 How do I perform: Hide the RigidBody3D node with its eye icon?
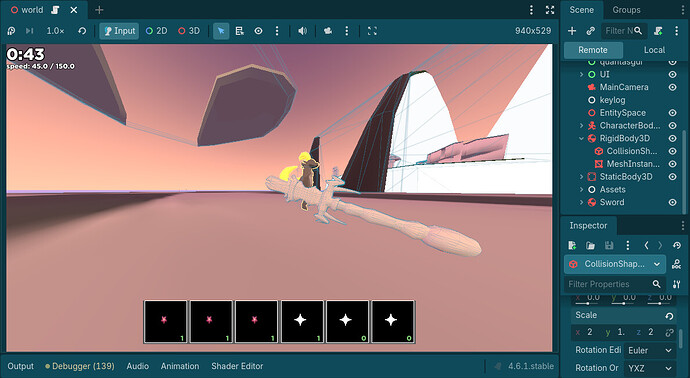672,138
